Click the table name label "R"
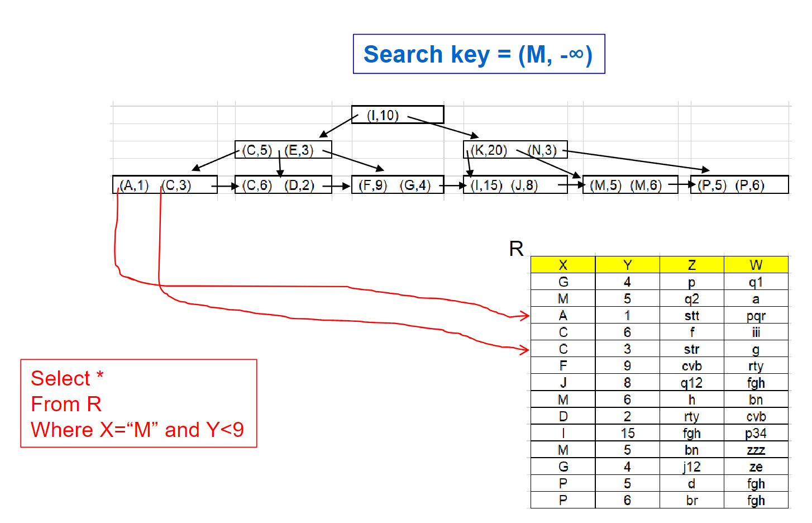Image resolution: width=812 pixels, height=523 pixels. 517,249
